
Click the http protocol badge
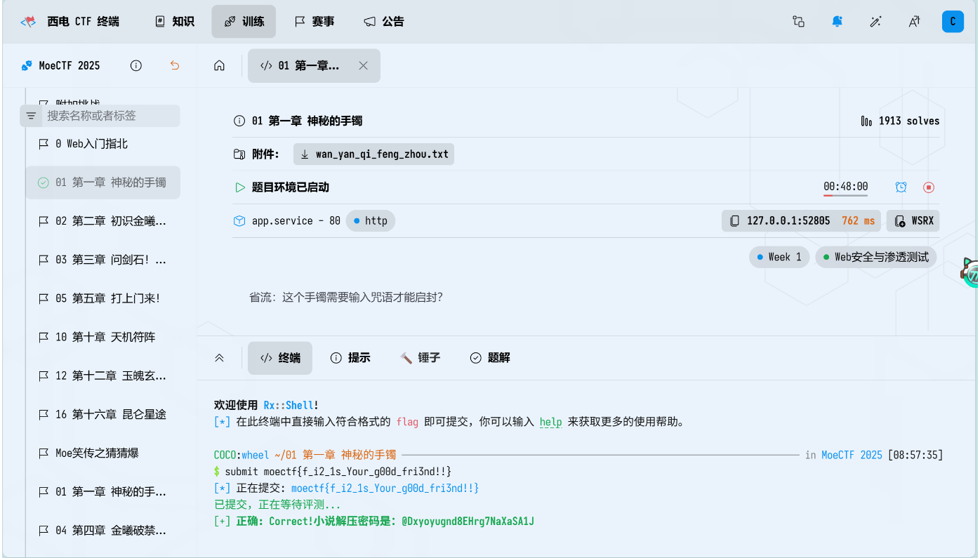(370, 220)
